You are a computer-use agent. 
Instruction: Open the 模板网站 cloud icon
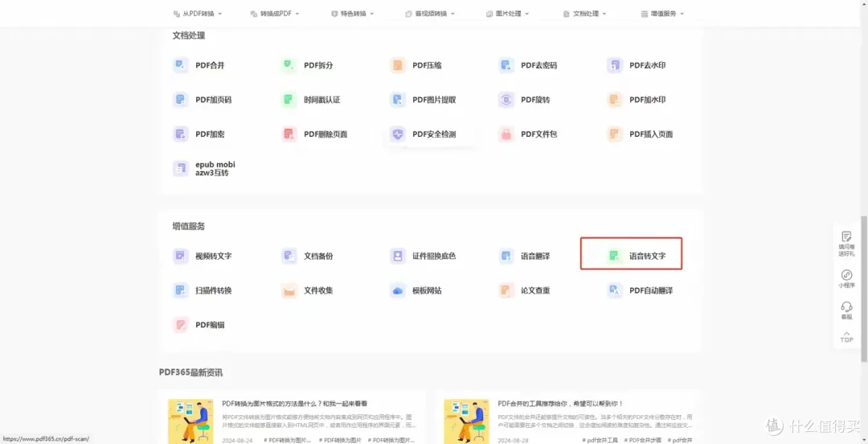point(398,290)
